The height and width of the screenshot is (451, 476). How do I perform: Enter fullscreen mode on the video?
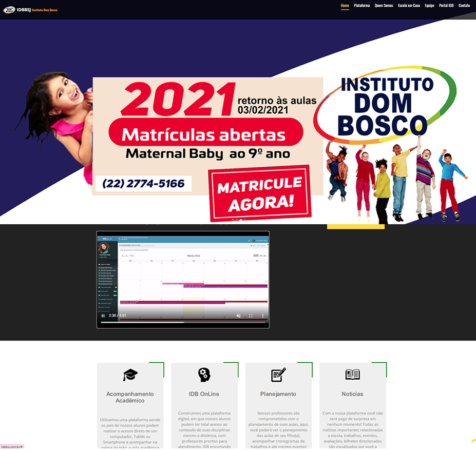[251, 316]
